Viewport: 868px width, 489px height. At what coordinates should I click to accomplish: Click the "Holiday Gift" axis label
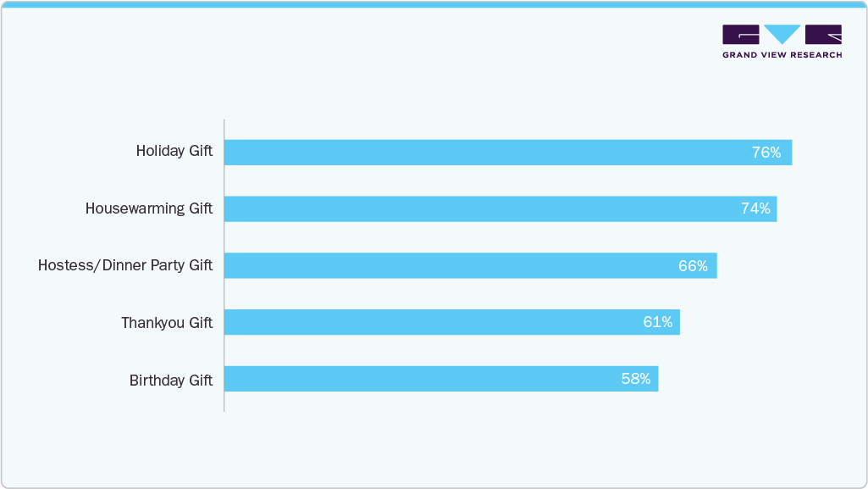click(x=174, y=152)
